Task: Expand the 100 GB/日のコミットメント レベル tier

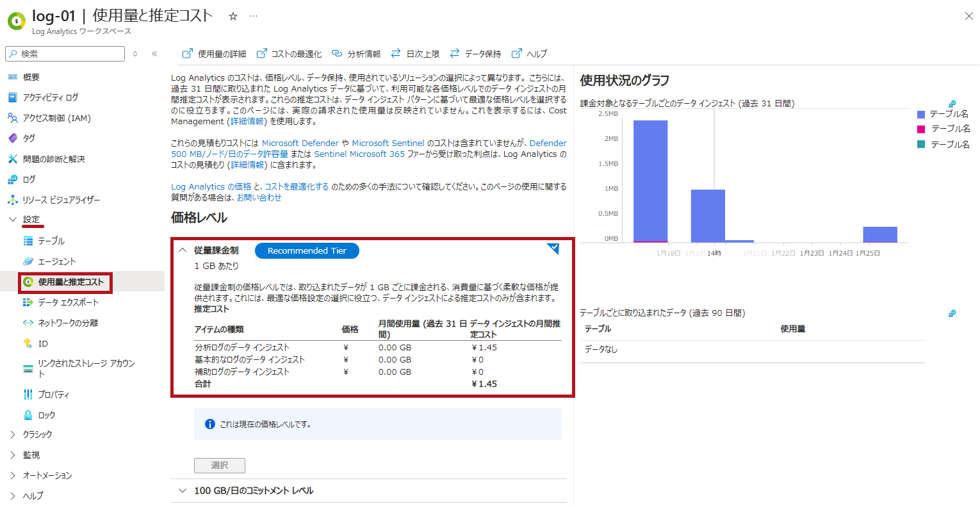Action: 183,491
